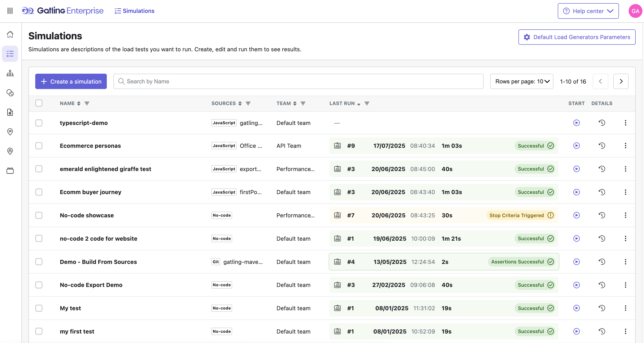This screenshot has height=343, width=644.
Task: Start the My test simulation
Action: pos(576,308)
